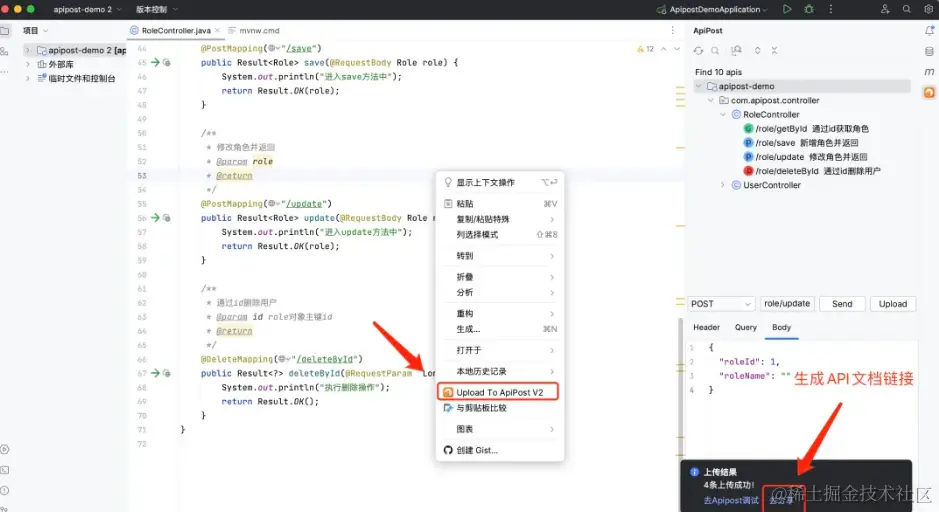The image size is (939, 512).
Task: Open the apipost-demo 2 project dropdown
Action: pos(87,9)
